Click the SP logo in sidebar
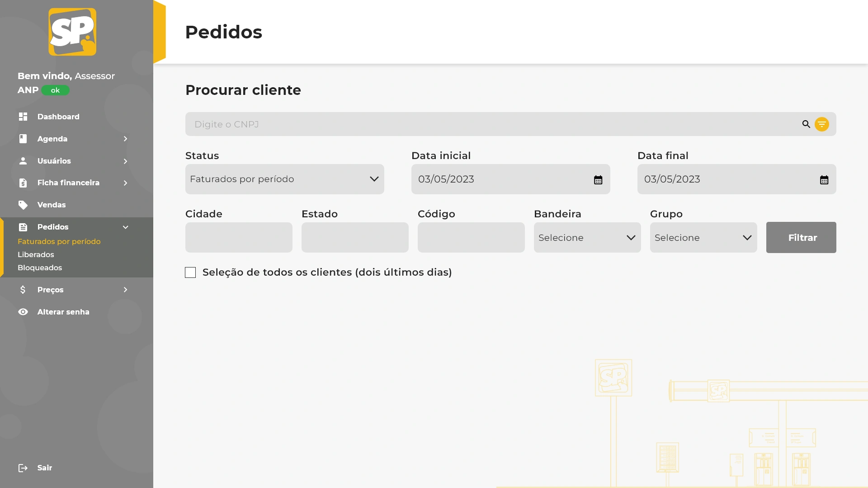 click(72, 32)
